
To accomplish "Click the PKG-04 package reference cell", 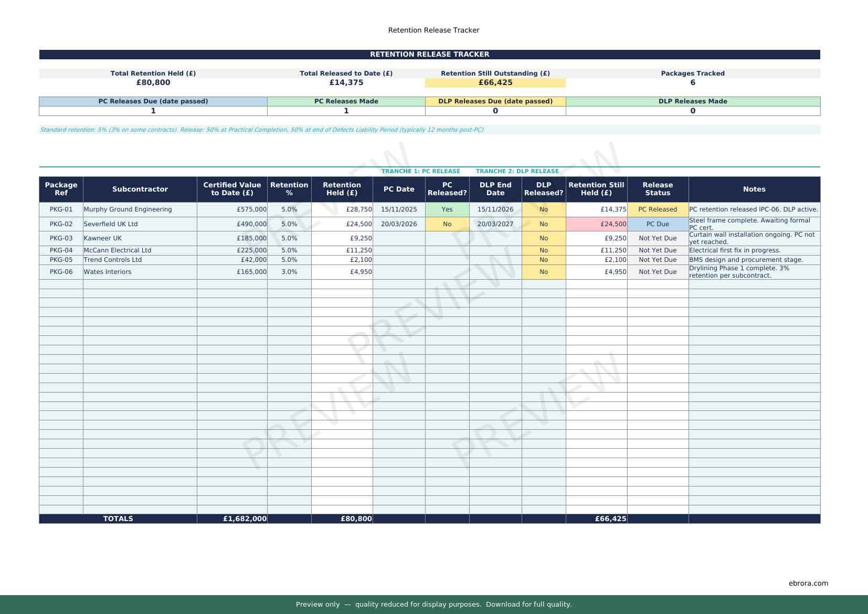I will pyautogui.click(x=61, y=250).
